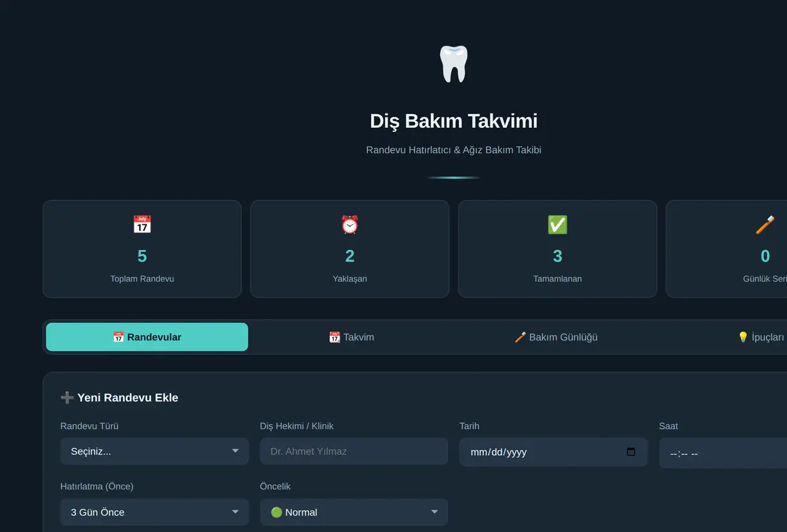Click the alarm clock icon above Yaklaşan
This screenshot has height=532, width=787.
coord(350,225)
